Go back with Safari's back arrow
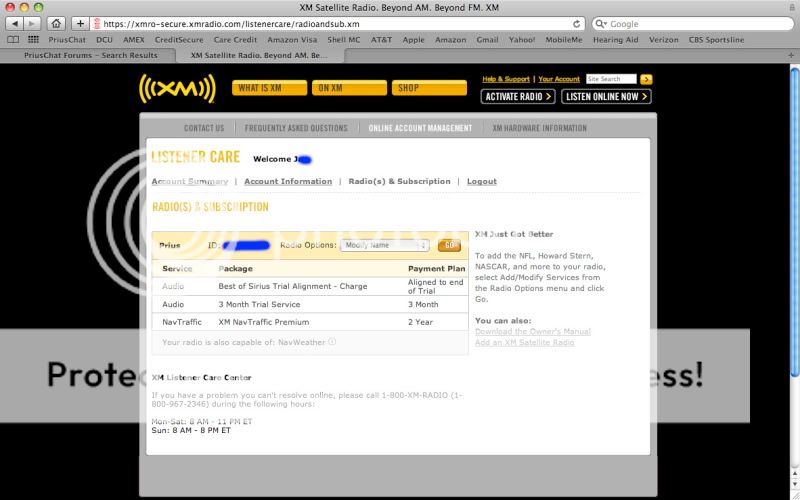This screenshot has width=800, height=500. [x=14, y=23]
